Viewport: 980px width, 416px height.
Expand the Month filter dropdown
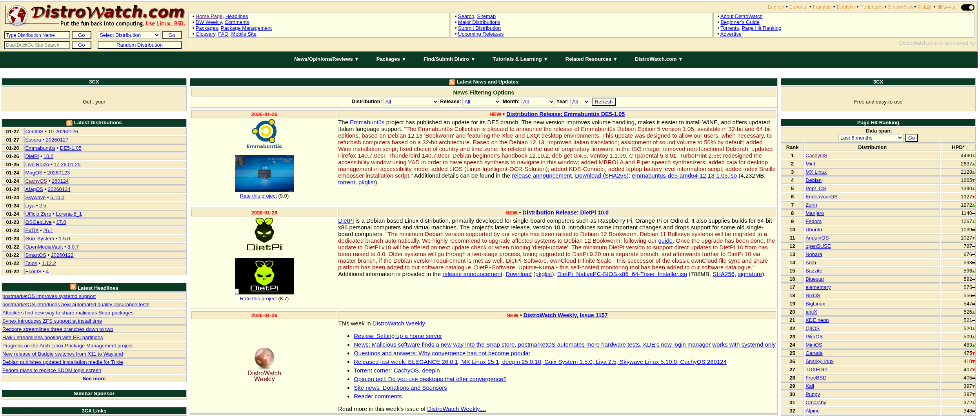coord(538,102)
